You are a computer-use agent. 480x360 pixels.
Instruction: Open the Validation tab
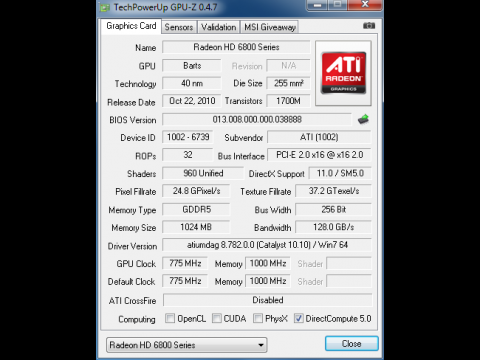pyautogui.click(x=218, y=27)
